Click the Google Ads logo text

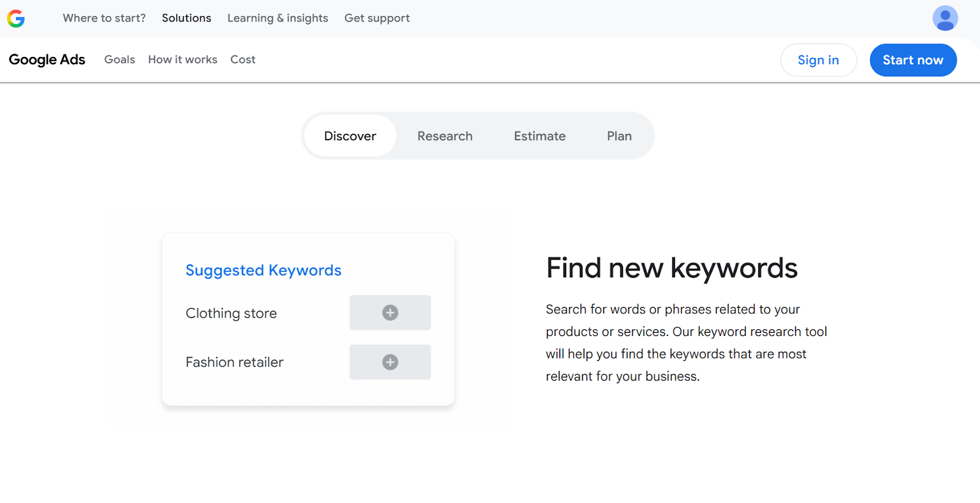pos(47,60)
